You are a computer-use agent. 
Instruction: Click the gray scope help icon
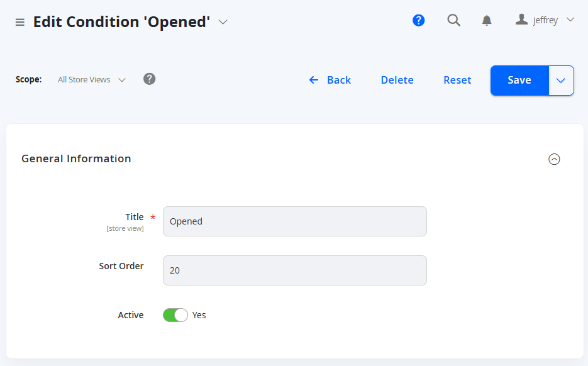point(149,79)
